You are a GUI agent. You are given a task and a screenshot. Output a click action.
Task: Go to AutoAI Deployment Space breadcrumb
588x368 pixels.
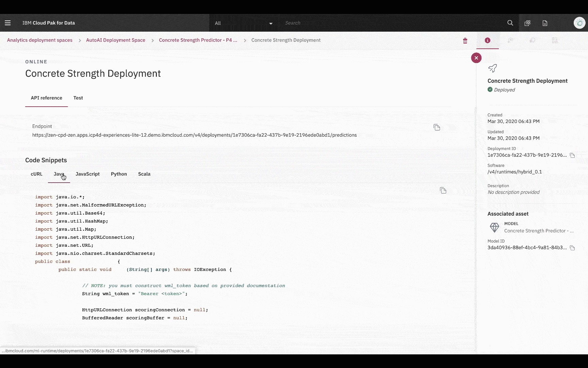[x=116, y=40]
